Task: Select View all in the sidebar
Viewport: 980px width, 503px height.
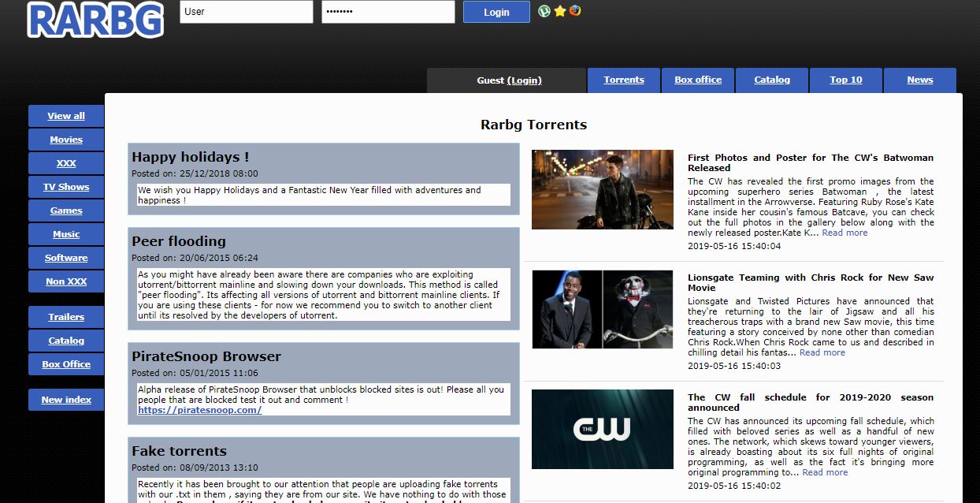Action: [66, 116]
